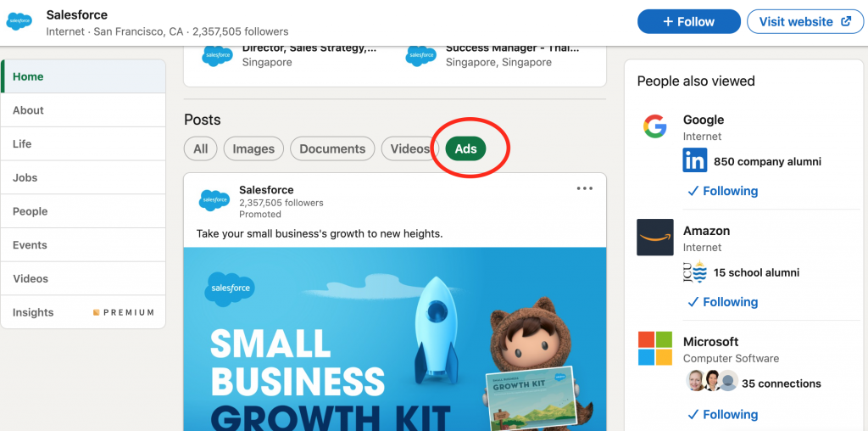868x431 pixels.
Task: Filter posts by All
Action: (200, 148)
